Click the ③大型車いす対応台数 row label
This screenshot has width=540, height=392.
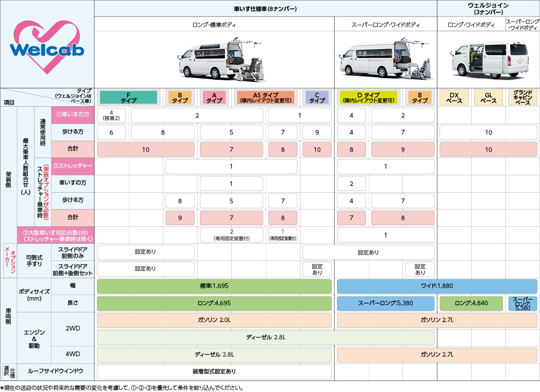(55, 235)
